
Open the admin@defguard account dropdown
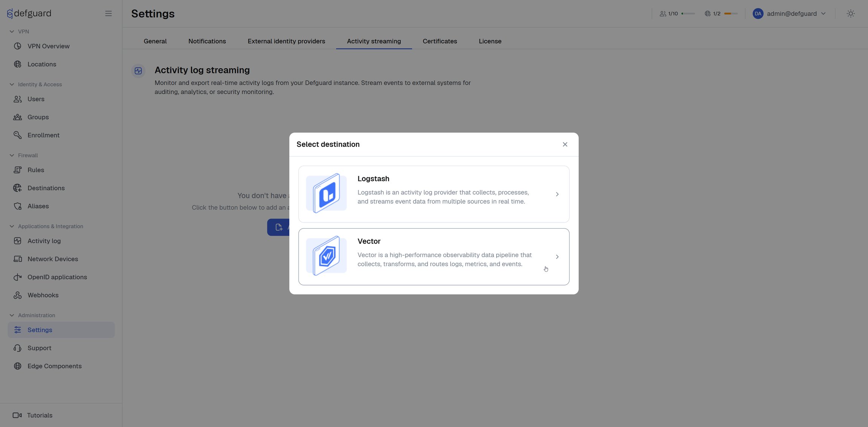(x=789, y=14)
